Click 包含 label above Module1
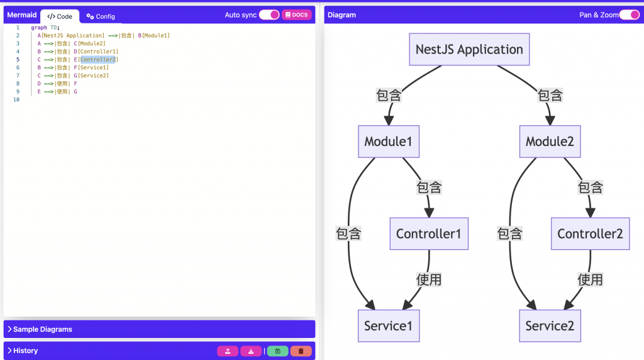 (x=389, y=95)
